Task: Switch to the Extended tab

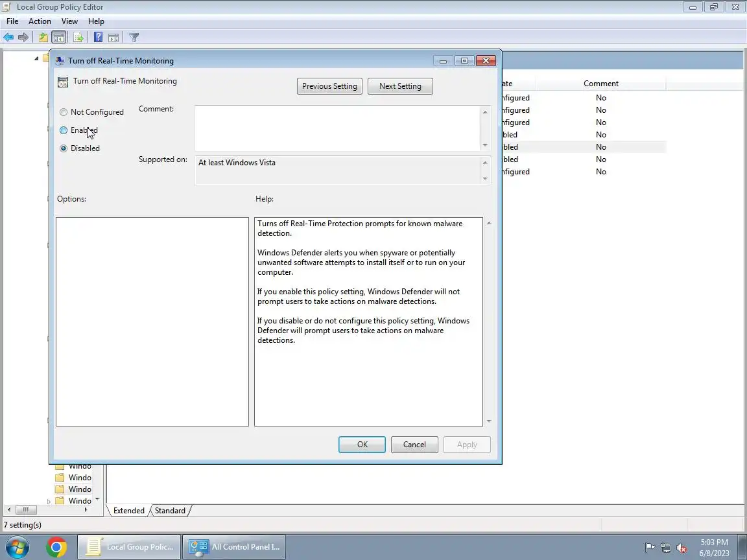Action: click(128, 511)
